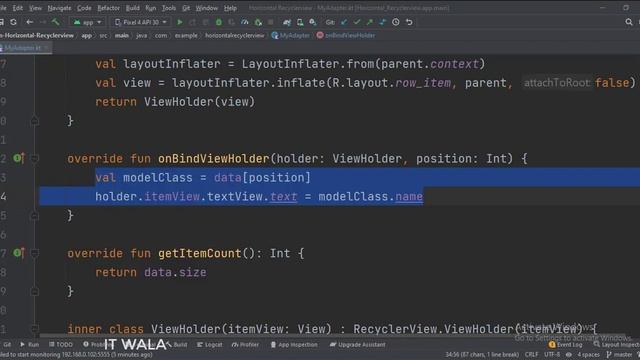This screenshot has width=640, height=360.
Task: Open UTF-8 file encoding selector
Action: point(552,355)
